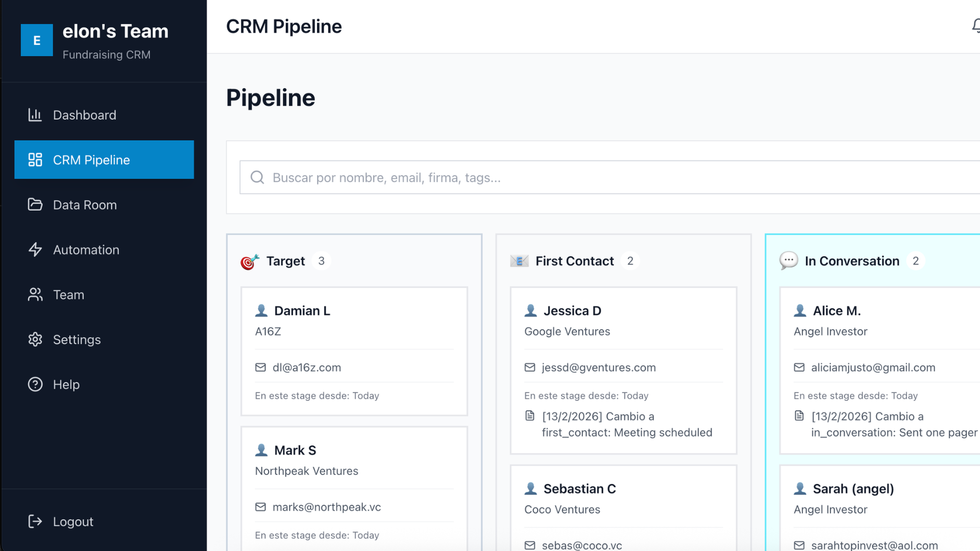Click the Target stage count badge
Viewport: 980px width, 551px height.
[x=322, y=261]
